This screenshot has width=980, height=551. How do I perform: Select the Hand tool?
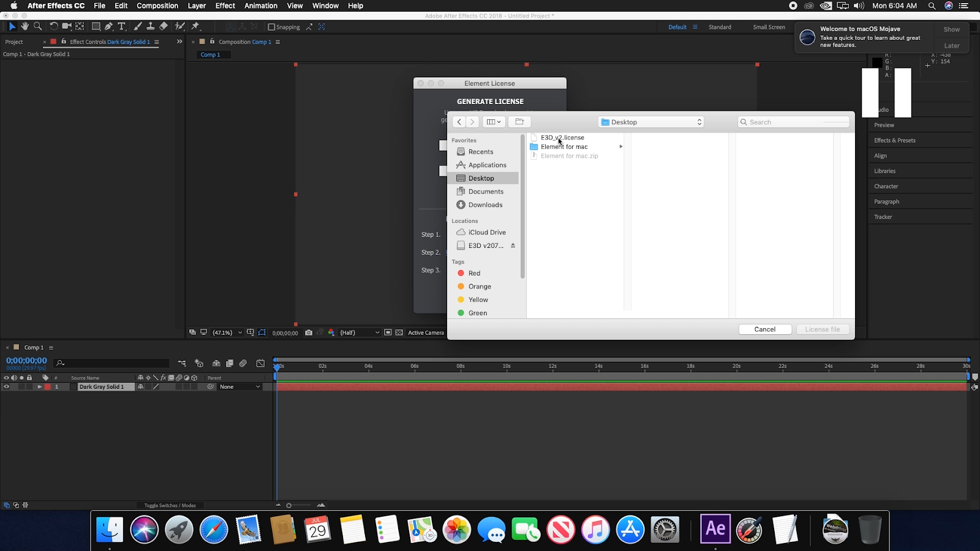click(24, 26)
